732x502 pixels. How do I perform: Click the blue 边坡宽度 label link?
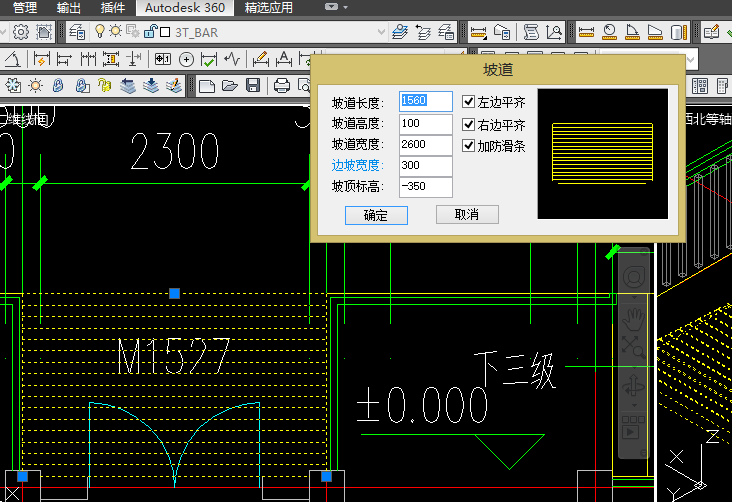coord(358,165)
